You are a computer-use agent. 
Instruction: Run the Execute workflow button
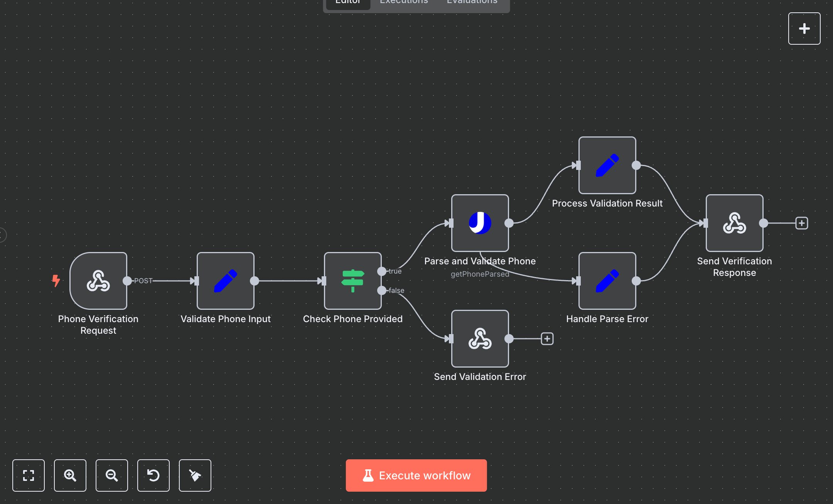[x=416, y=475]
